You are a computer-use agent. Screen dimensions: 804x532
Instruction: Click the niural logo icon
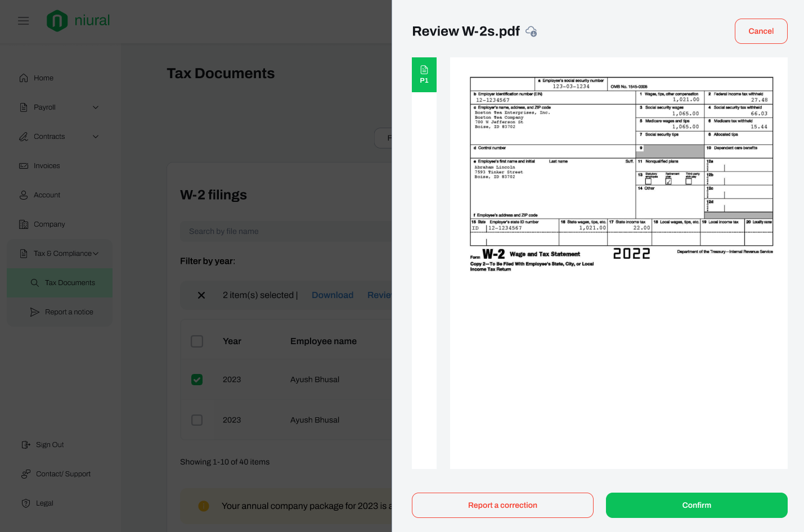tap(57, 21)
